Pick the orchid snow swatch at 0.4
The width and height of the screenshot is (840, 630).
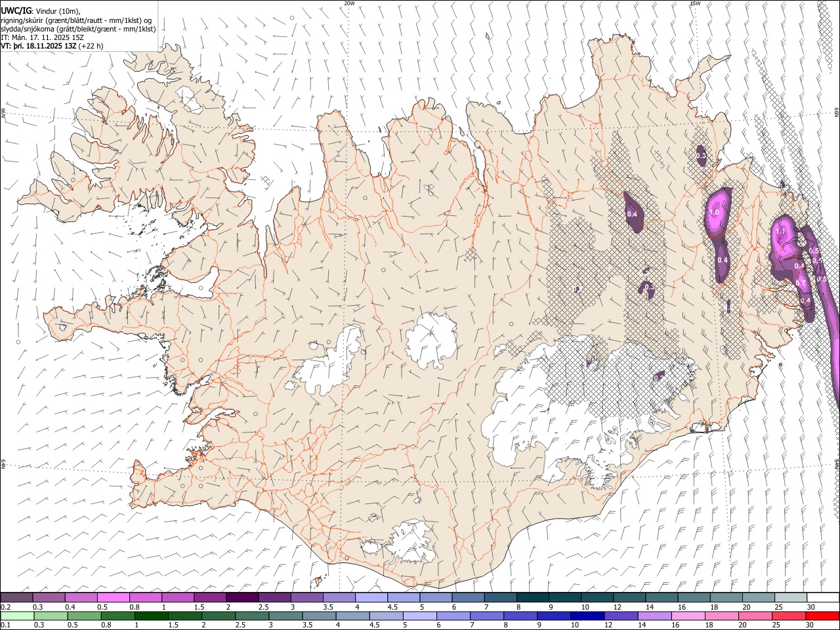[81, 597]
